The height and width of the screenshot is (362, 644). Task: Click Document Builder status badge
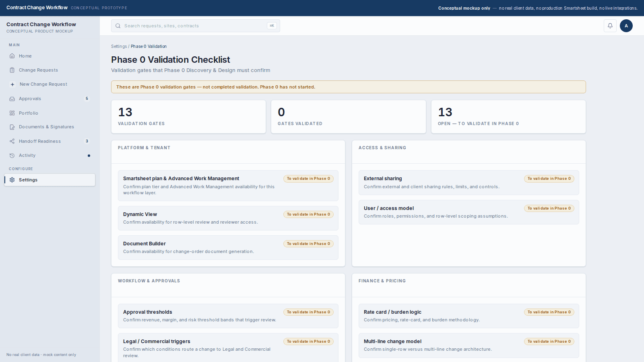[308, 244]
